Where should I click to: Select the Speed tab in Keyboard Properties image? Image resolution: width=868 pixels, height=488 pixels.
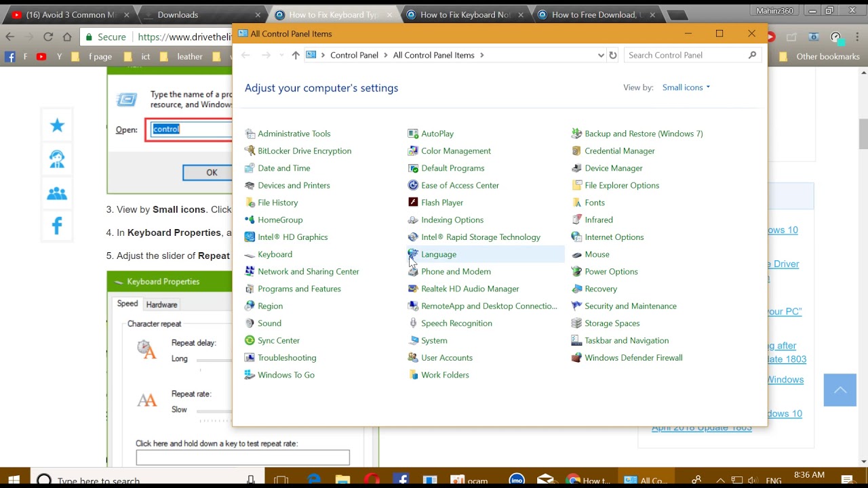point(127,304)
